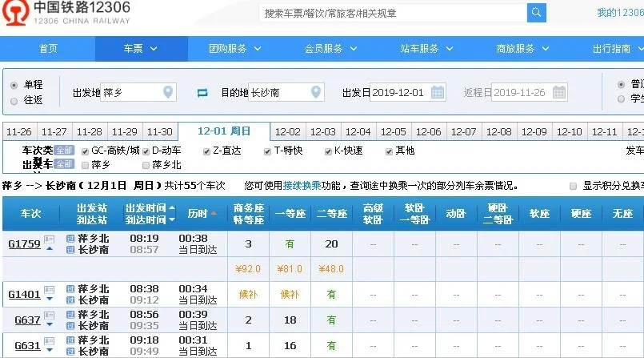Click 全部 button beside 出发车站
Image resolution: width=644 pixels, height=358 pixels.
pos(64,164)
